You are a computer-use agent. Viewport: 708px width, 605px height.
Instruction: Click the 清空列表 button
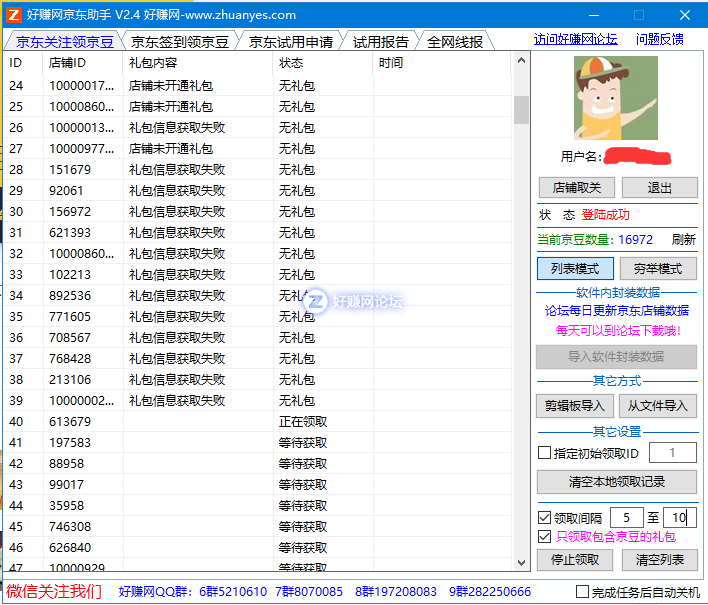660,560
